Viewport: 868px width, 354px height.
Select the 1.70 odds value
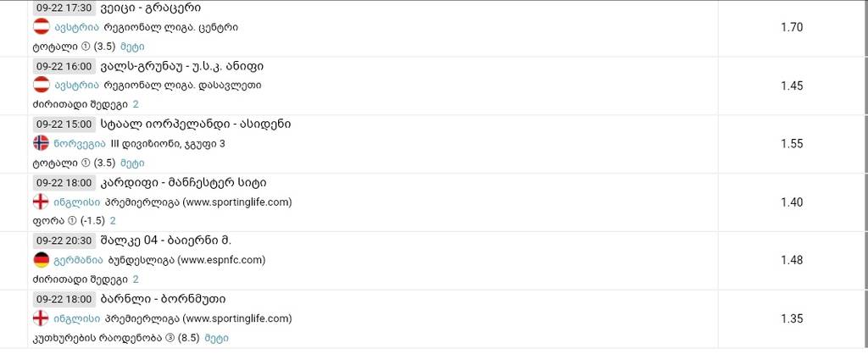(791, 27)
